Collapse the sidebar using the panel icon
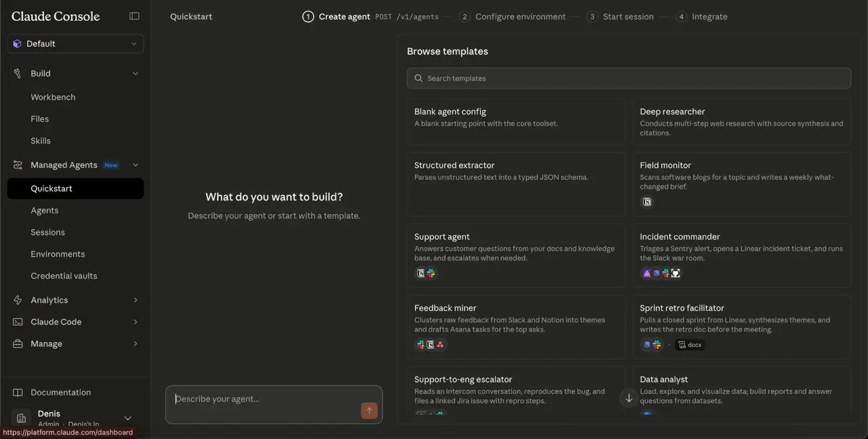 click(134, 16)
